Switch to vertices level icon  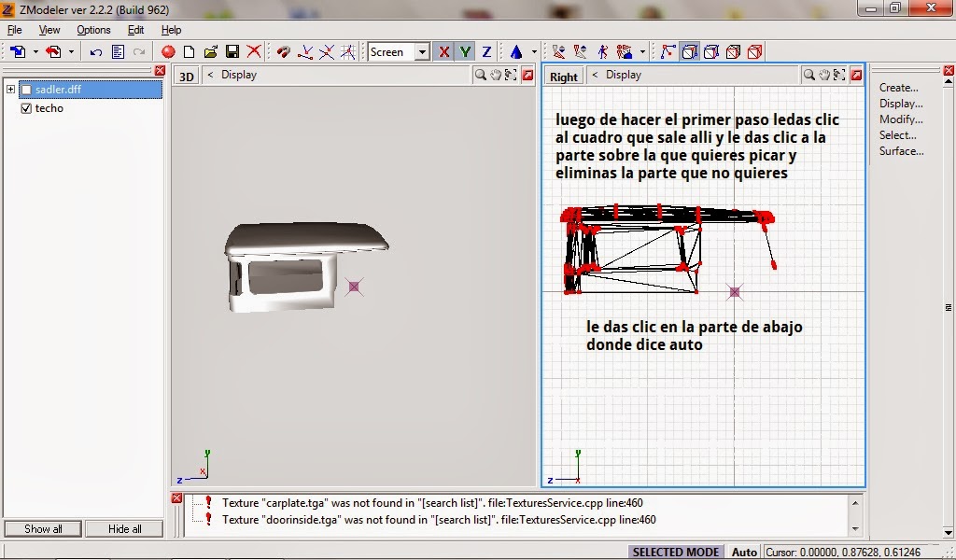pos(668,51)
